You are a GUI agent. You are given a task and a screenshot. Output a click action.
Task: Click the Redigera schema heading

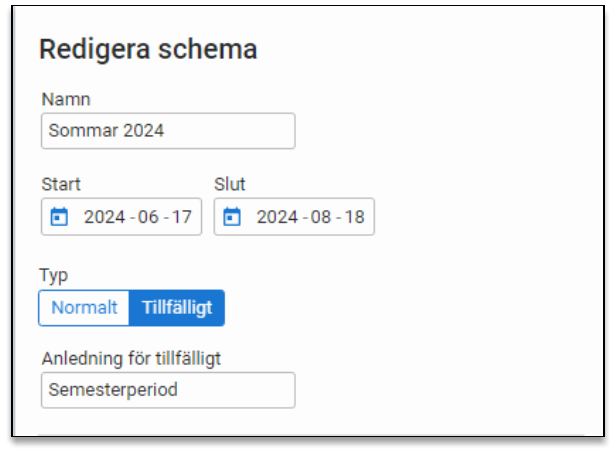pos(148,49)
